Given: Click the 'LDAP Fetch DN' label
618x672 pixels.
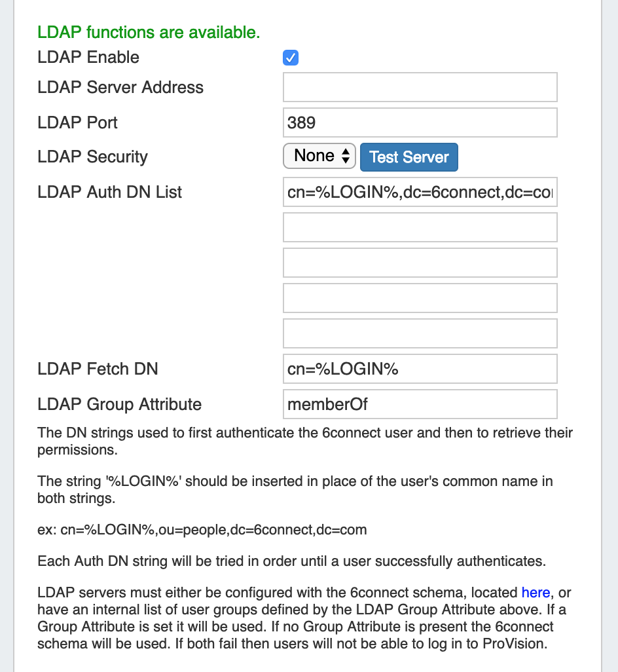Looking at the screenshot, I should 98,369.
